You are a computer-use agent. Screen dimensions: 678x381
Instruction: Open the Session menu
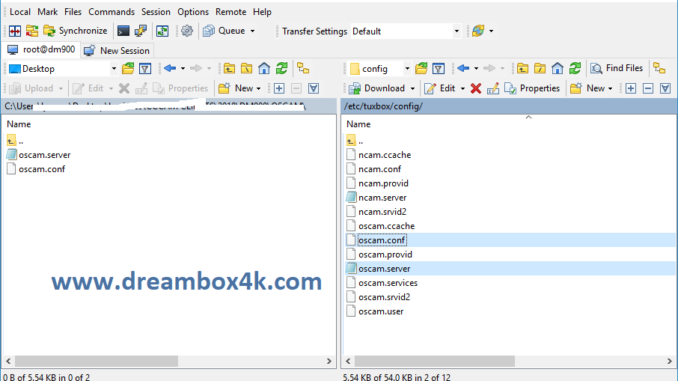click(156, 12)
